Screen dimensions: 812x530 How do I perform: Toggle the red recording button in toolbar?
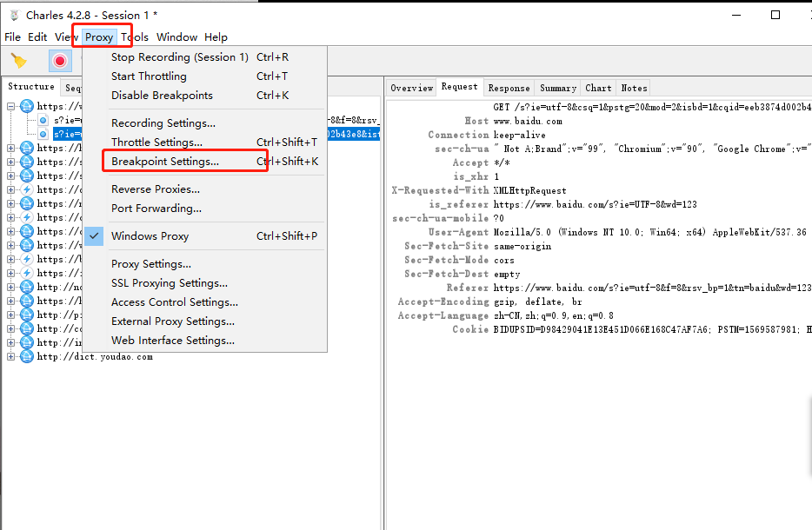pos(60,61)
